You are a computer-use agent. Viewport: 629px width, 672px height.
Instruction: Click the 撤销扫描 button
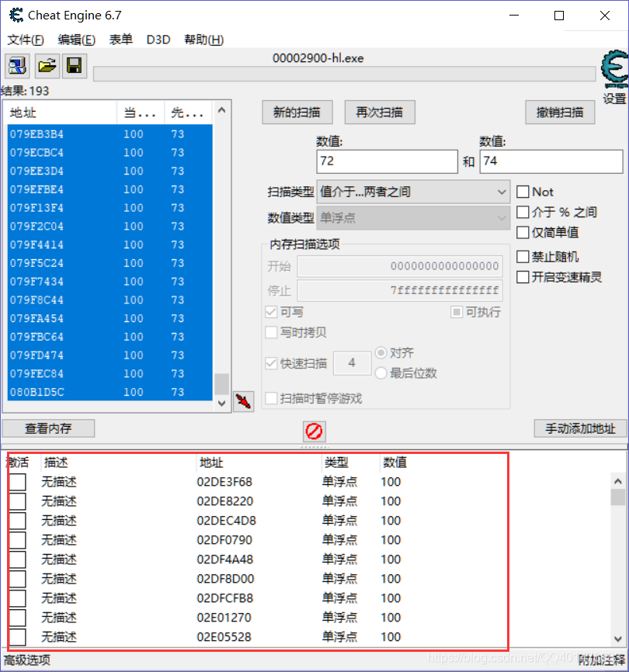tap(560, 113)
